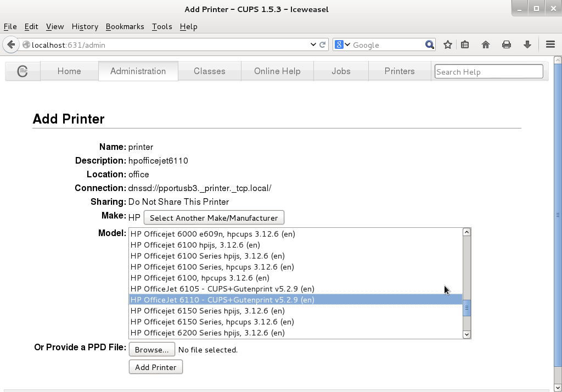Click the Search Help input field
Viewport: 562px width, 392px height.
click(x=489, y=71)
